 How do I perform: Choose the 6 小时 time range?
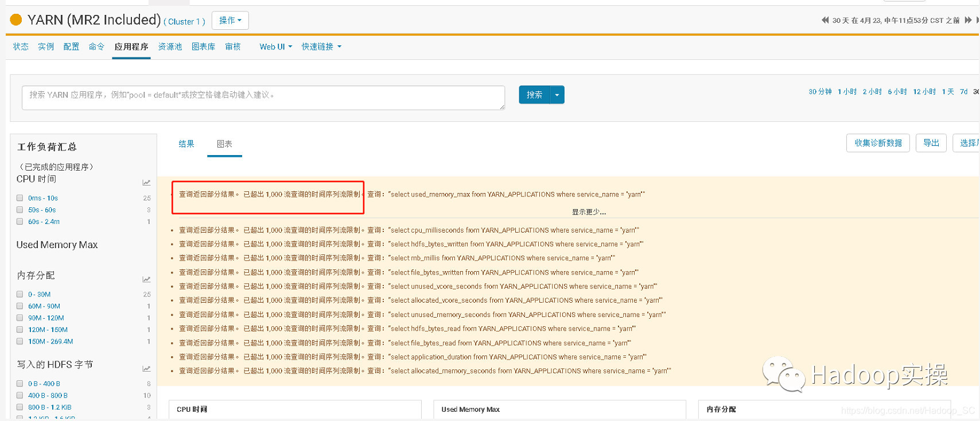[x=897, y=92]
